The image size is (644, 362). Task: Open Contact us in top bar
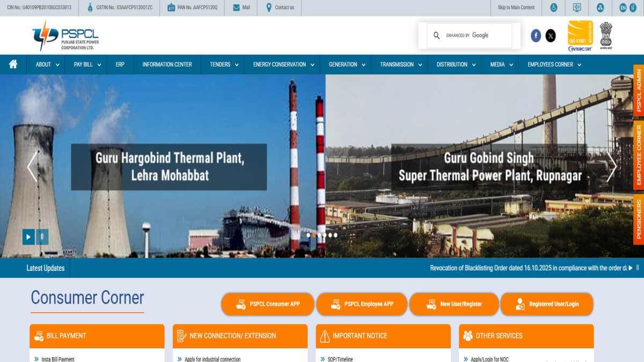[280, 8]
